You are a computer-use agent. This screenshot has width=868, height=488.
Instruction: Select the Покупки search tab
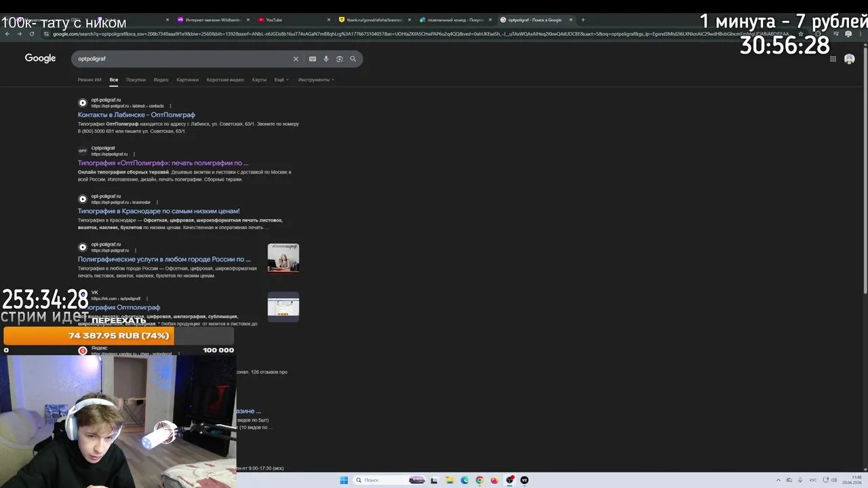[x=136, y=80]
